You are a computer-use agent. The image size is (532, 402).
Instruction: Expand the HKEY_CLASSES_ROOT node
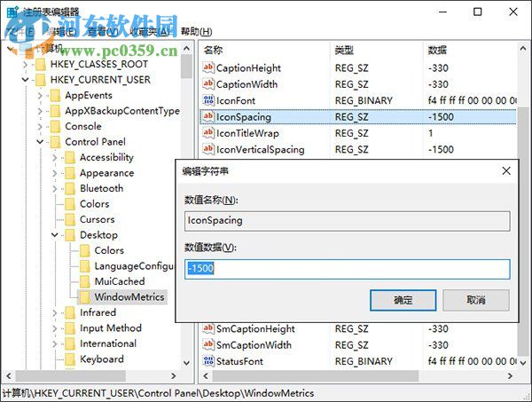tap(26, 64)
